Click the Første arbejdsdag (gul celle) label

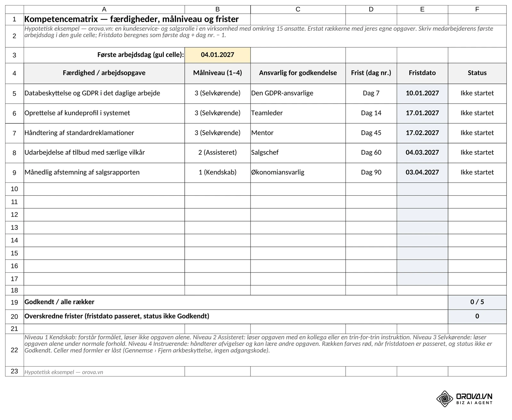click(104, 55)
